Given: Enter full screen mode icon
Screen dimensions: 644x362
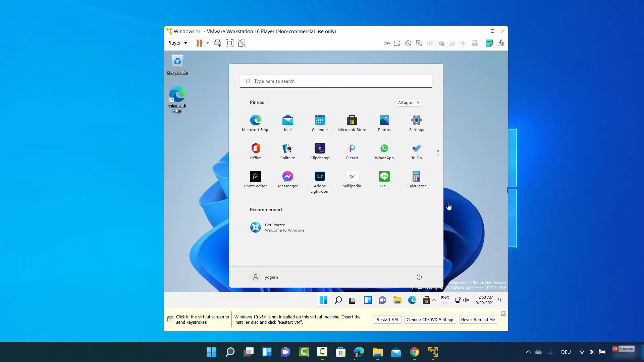Looking at the screenshot, I should [x=229, y=43].
